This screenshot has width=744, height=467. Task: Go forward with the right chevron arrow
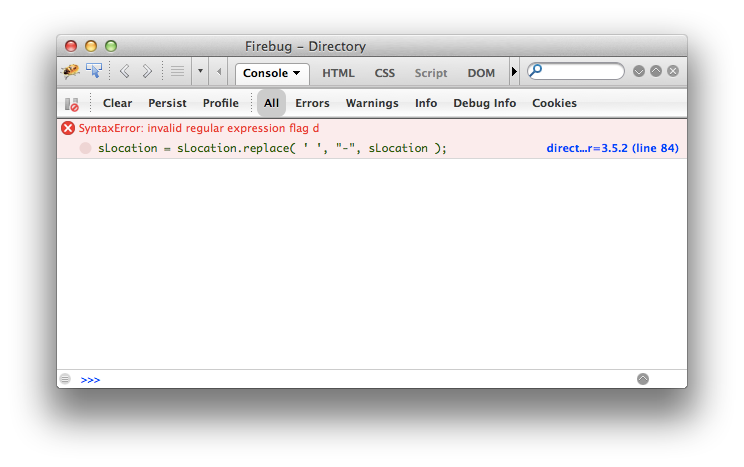coord(147,71)
